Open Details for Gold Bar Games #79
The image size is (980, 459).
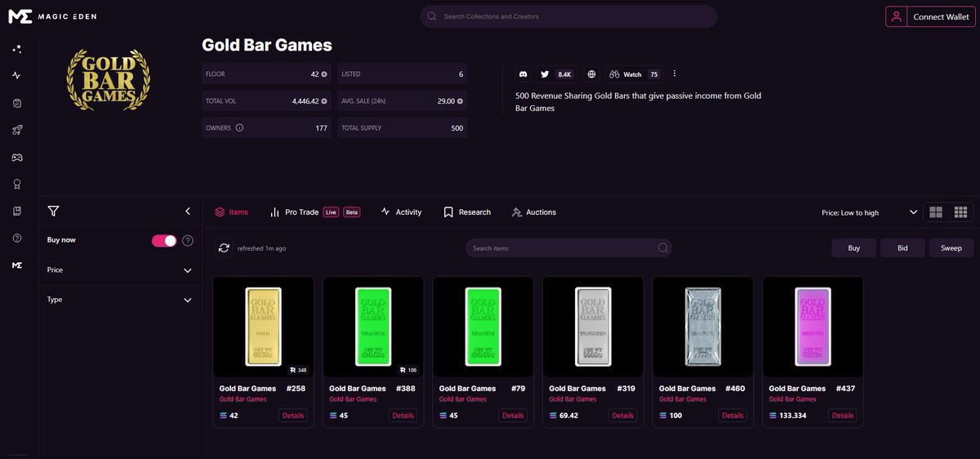pyautogui.click(x=513, y=416)
